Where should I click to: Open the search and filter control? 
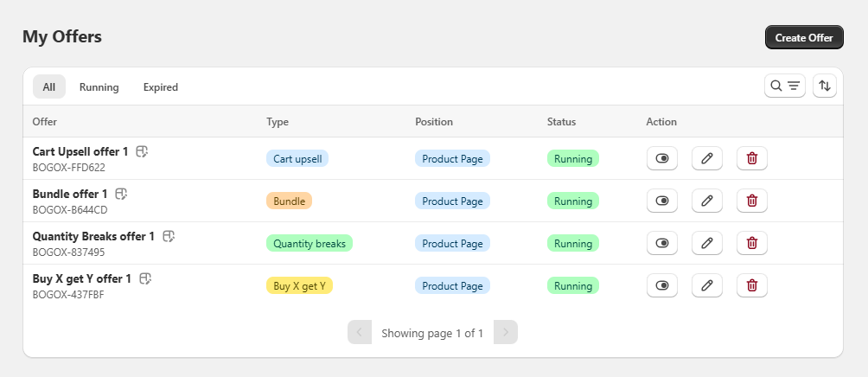[x=785, y=86]
